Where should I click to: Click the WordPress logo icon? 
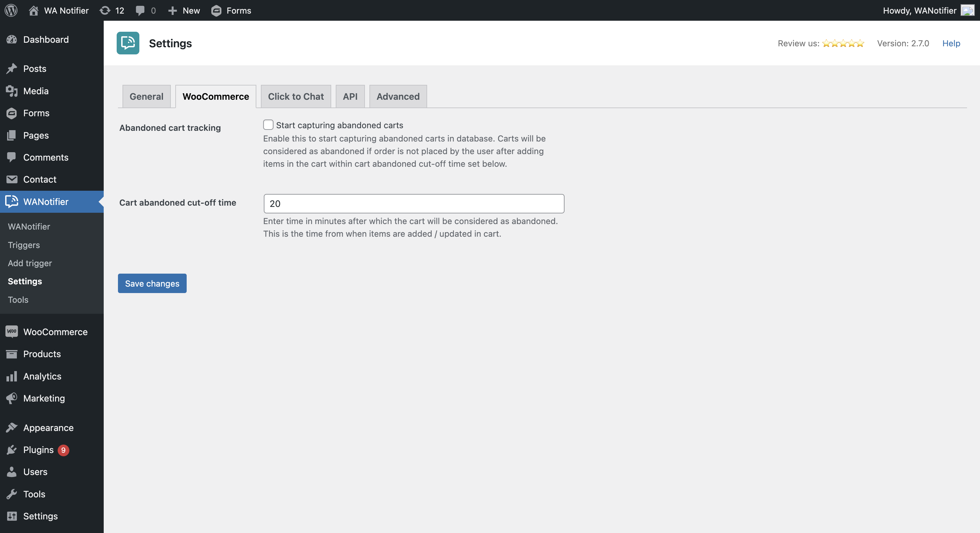(x=11, y=10)
